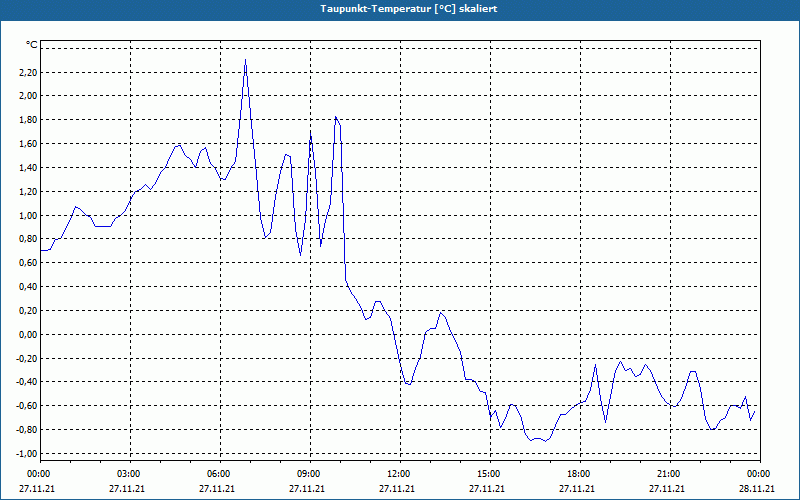Image resolution: width=800 pixels, height=500 pixels.
Task: Select the '03:00' time axis label
Action: click(x=130, y=474)
